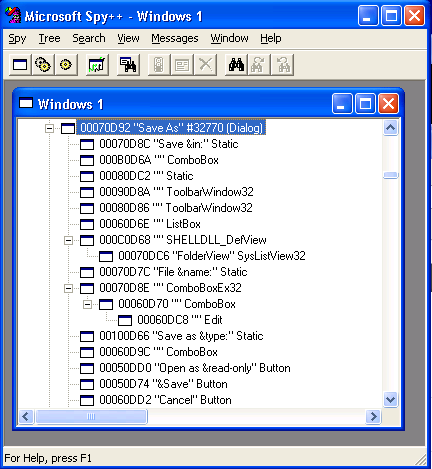432x469 pixels.
Task: Select the 00060D6E ListBox row
Action: [150, 224]
